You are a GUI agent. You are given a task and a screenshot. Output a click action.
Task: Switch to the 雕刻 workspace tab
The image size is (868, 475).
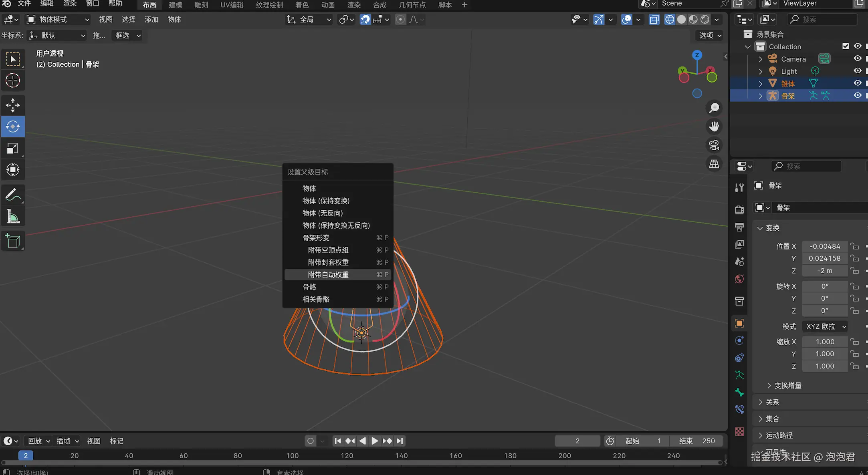coord(201,5)
